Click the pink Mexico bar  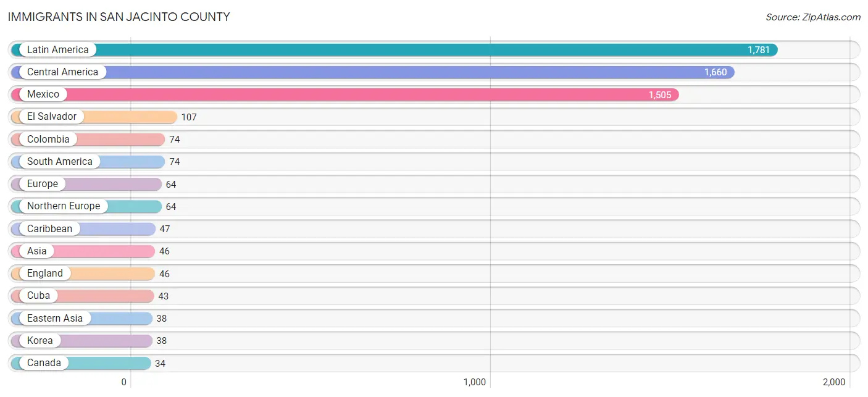pos(345,94)
